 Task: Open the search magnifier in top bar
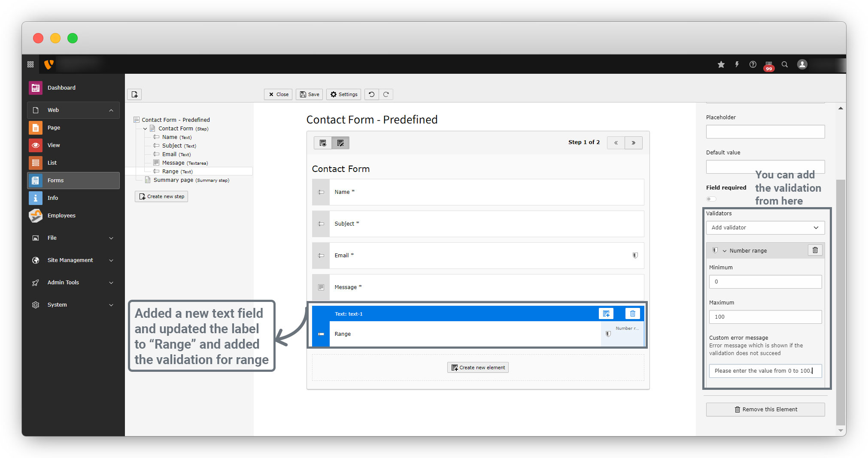click(784, 64)
